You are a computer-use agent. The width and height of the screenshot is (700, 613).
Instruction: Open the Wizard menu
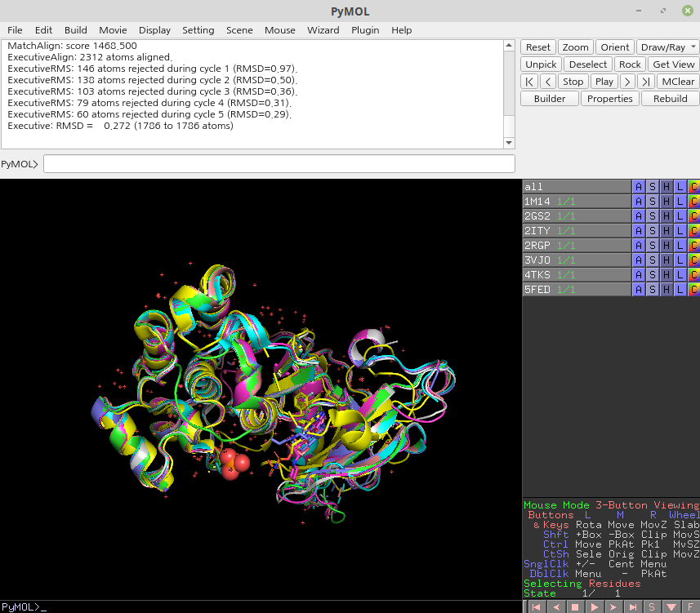pyautogui.click(x=323, y=29)
